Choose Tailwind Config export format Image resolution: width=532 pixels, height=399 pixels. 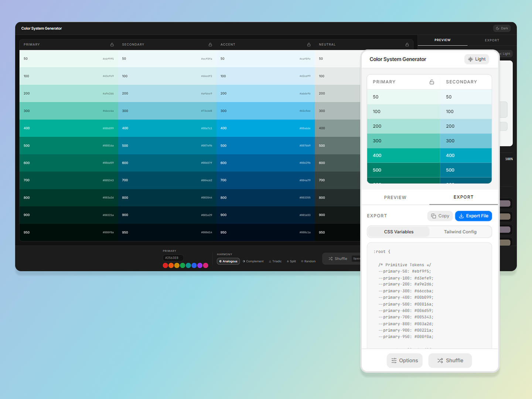tap(460, 232)
